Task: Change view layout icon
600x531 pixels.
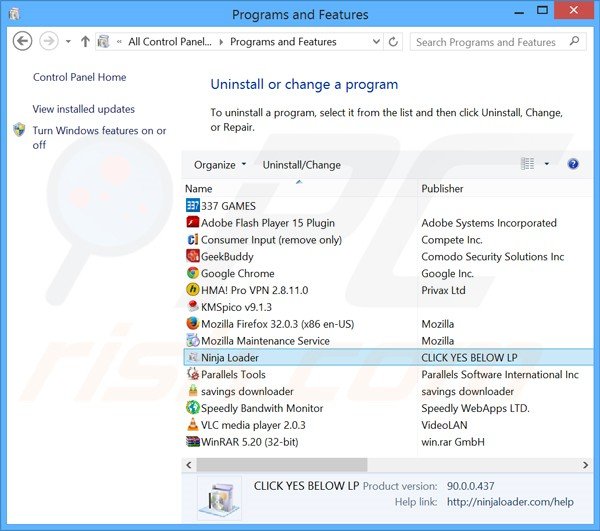Action: (x=527, y=164)
